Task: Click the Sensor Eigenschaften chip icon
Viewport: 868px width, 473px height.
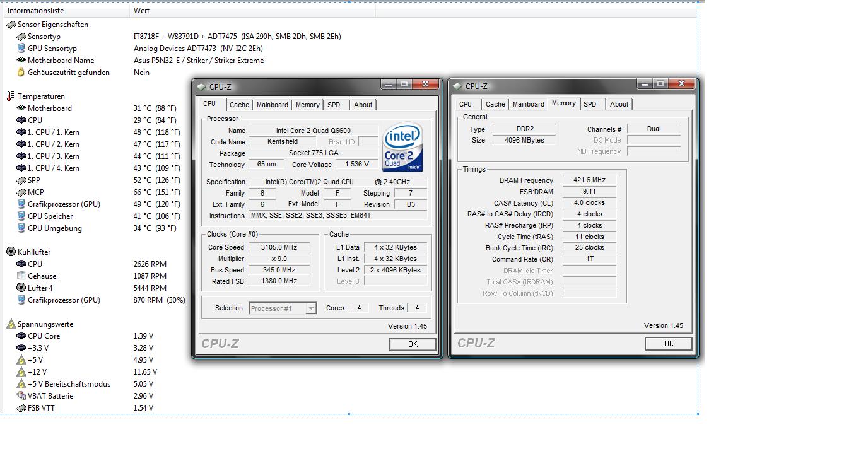Action: point(11,25)
